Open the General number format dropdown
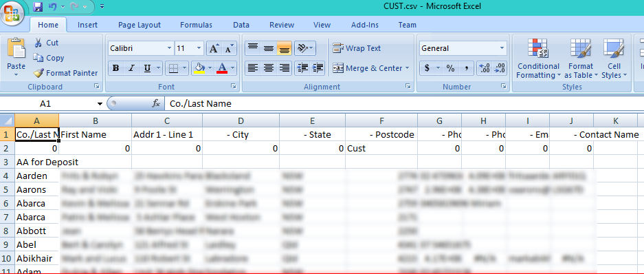This screenshot has height=274, width=644. tap(502, 49)
